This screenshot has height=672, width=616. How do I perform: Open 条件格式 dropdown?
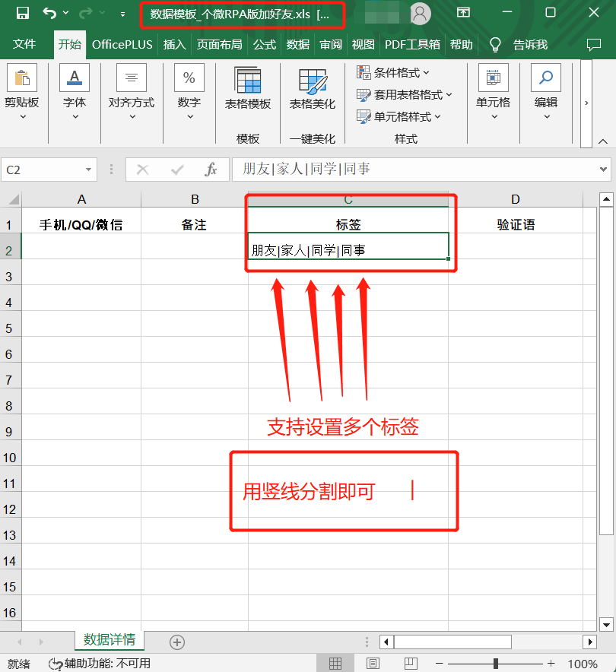coord(393,72)
